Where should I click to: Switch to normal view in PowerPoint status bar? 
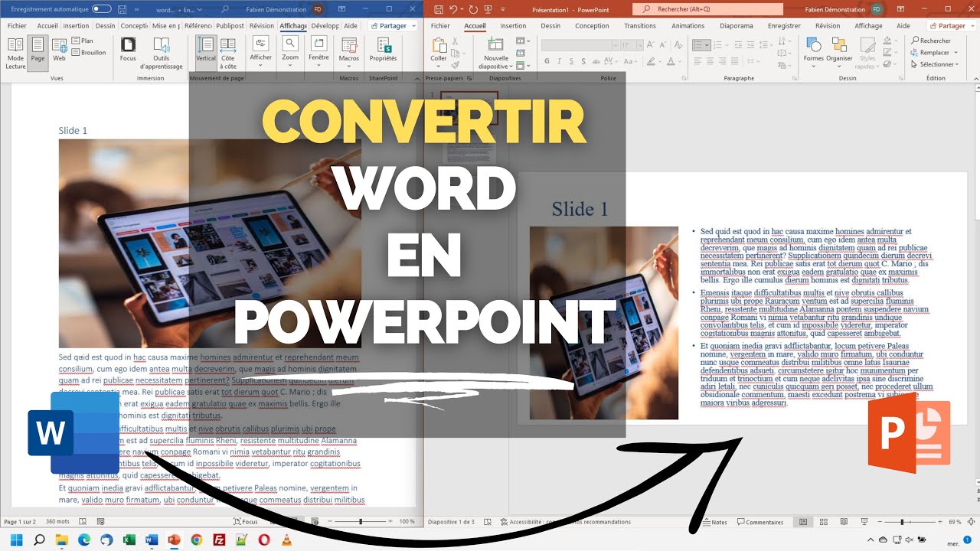pyautogui.click(x=803, y=522)
